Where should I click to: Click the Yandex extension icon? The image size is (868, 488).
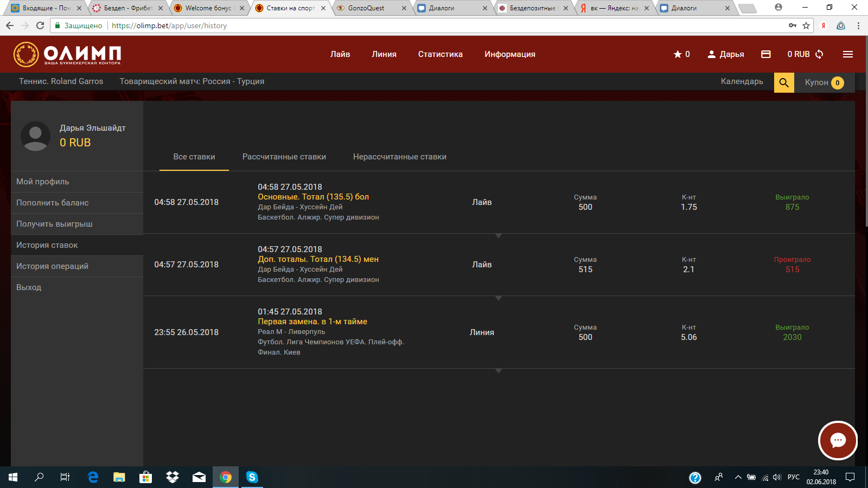[823, 25]
